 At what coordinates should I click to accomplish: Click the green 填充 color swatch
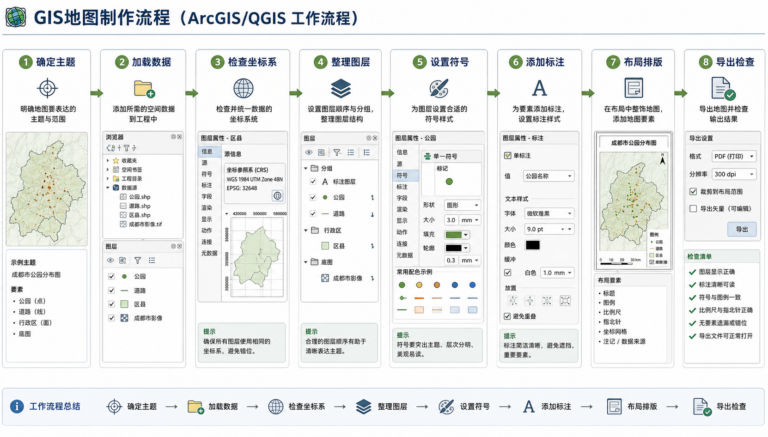tap(454, 235)
